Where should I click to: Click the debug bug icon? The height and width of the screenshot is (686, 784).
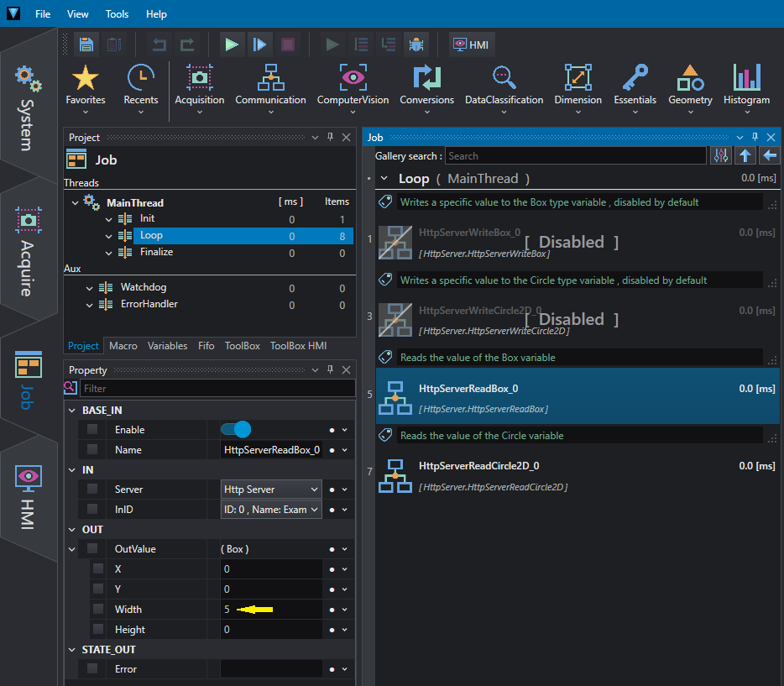(416, 45)
